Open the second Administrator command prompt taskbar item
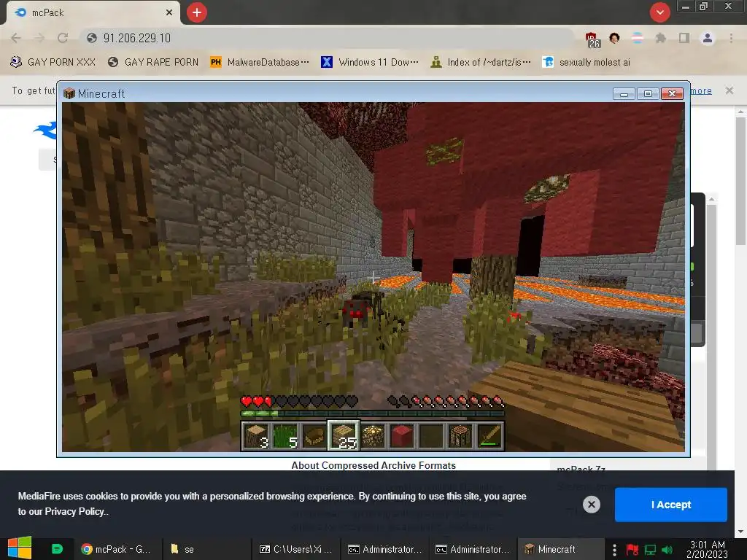Screen dimensions: 747x560 pos(473,549)
